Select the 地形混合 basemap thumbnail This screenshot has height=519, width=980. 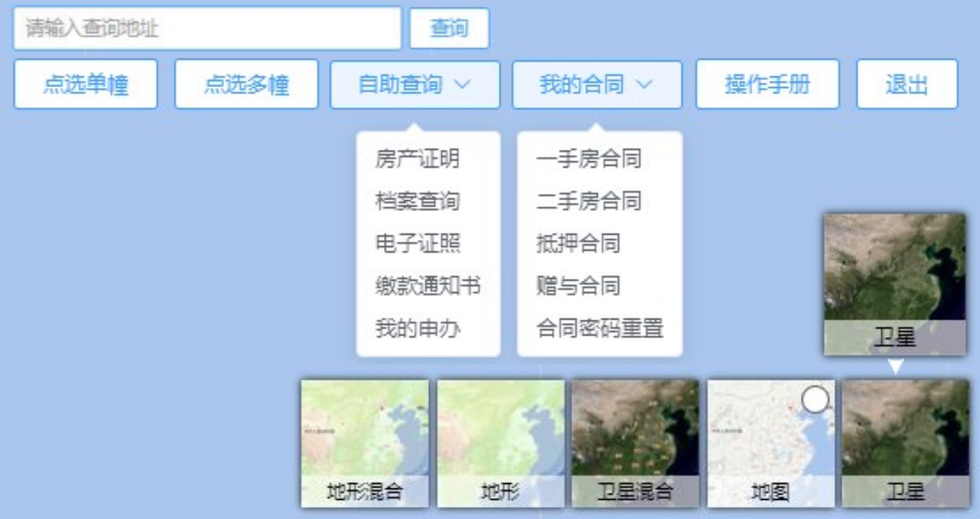[364, 443]
